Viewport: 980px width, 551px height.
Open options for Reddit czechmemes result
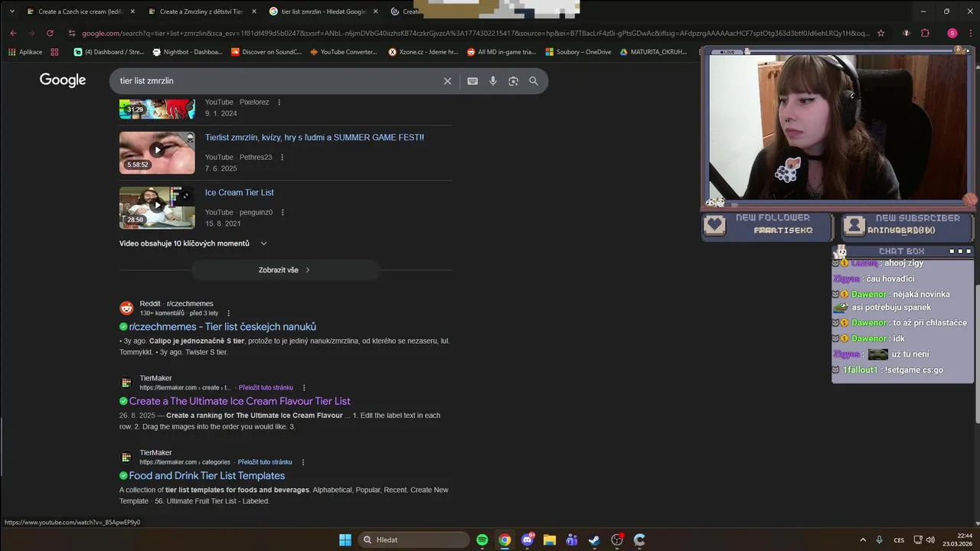coord(228,313)
